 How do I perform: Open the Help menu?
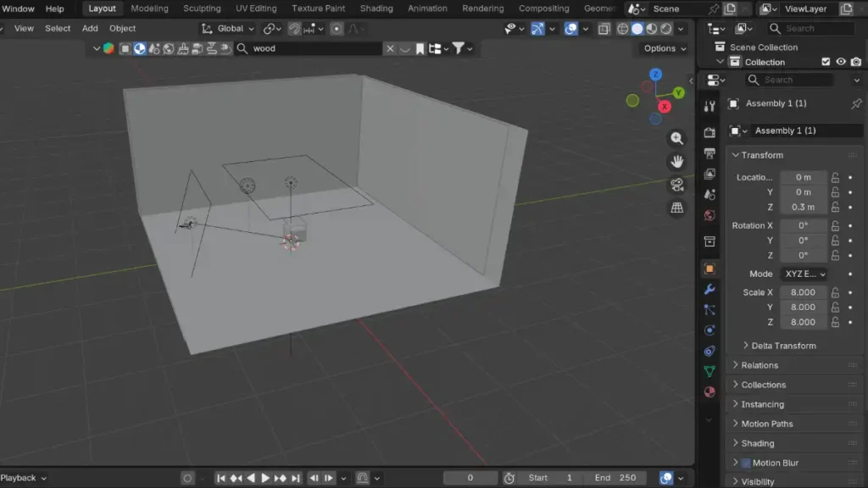click(54, 8)
